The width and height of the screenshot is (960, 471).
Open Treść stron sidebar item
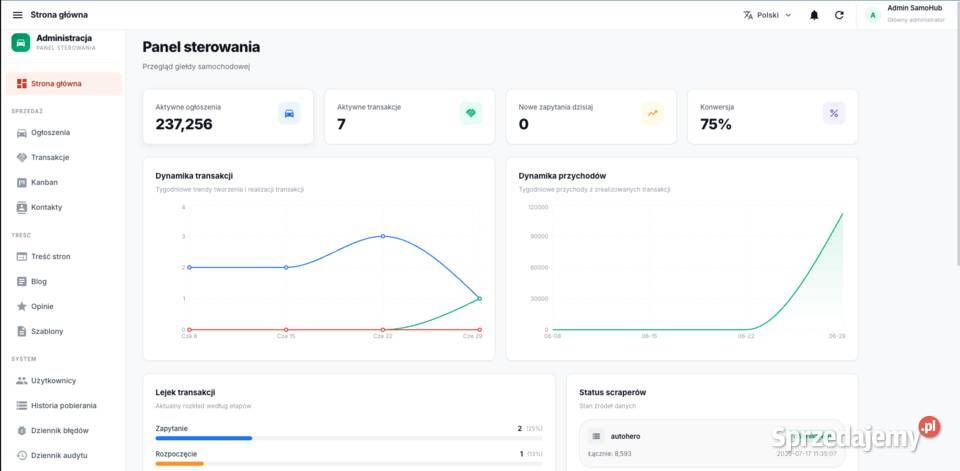(x=64, y=257)
